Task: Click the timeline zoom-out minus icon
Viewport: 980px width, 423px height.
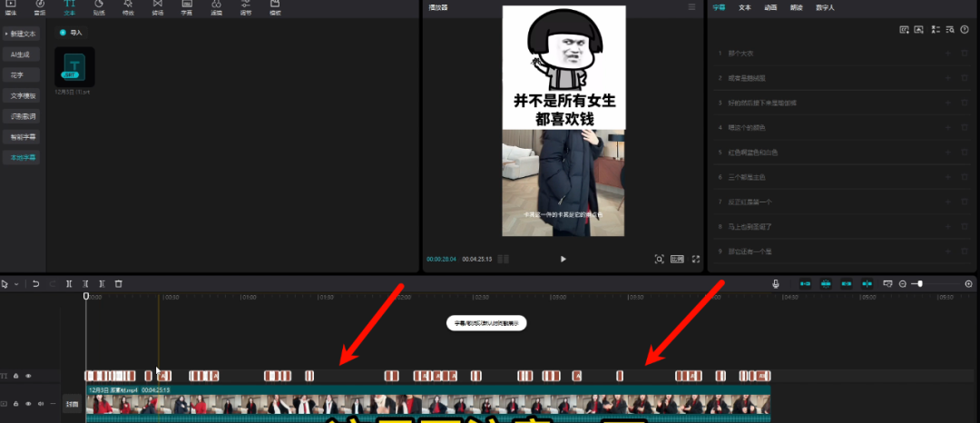Action: pos(903,284)
